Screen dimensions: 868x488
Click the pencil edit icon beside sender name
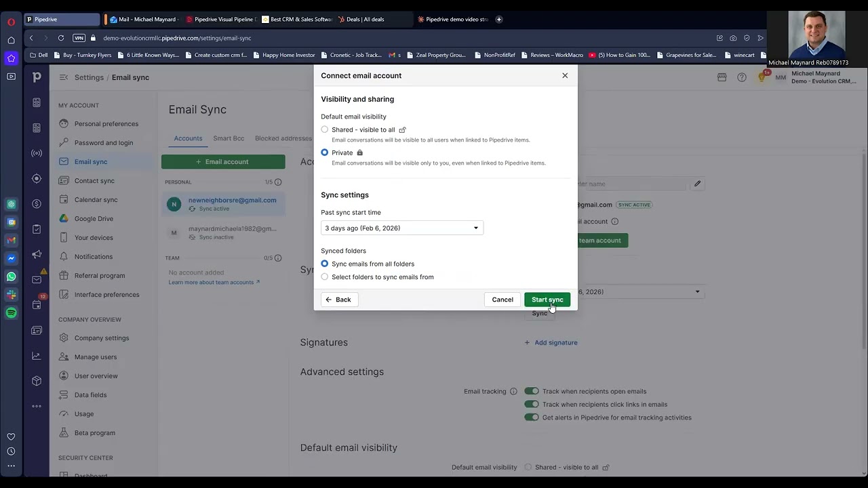tap(697, 184)
